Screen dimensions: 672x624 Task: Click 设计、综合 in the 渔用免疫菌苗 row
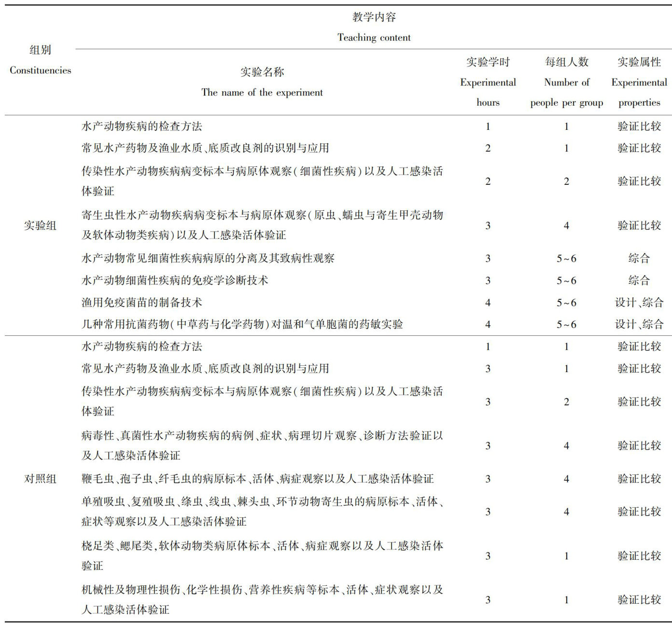[x=639, y=303]
